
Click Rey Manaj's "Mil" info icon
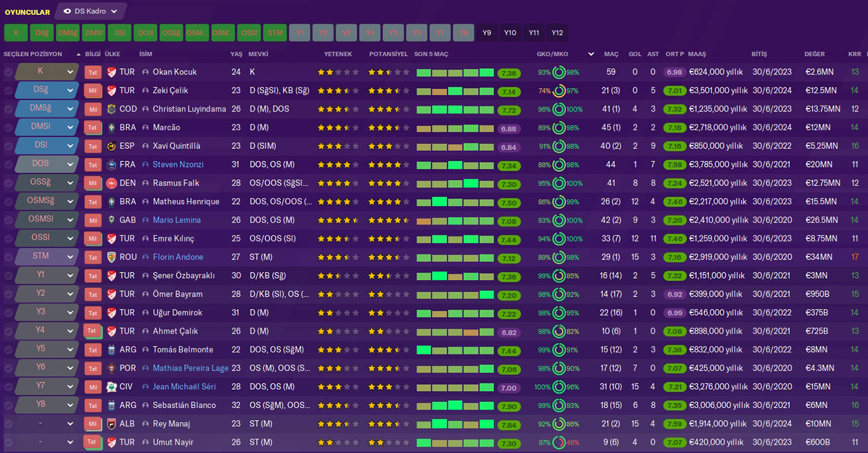point(92,424)
